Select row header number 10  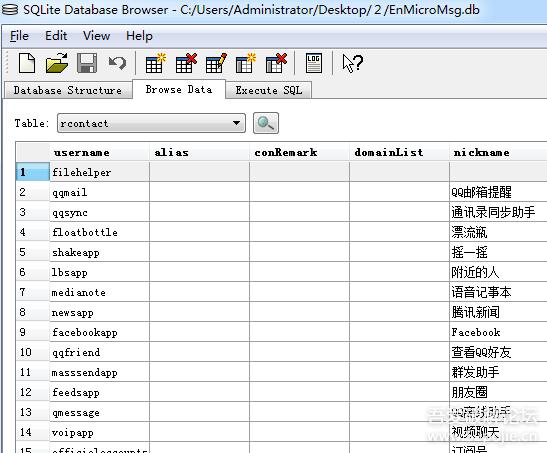[33, 352]
